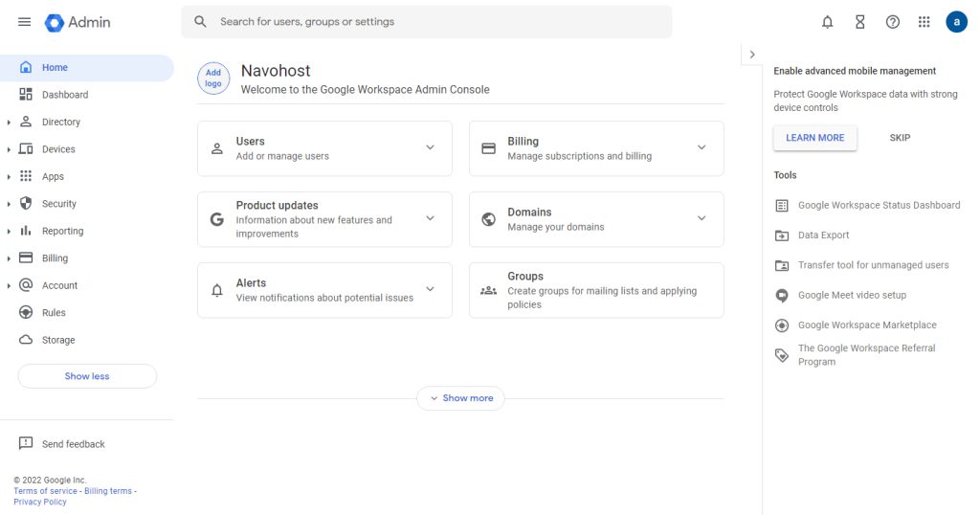Open Terms of service link

46,491
